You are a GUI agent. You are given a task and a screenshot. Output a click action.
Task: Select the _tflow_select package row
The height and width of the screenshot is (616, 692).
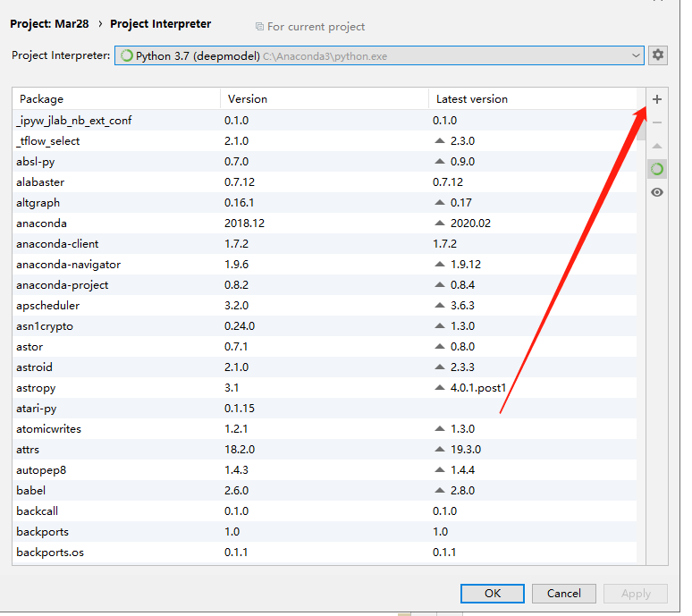325,141
